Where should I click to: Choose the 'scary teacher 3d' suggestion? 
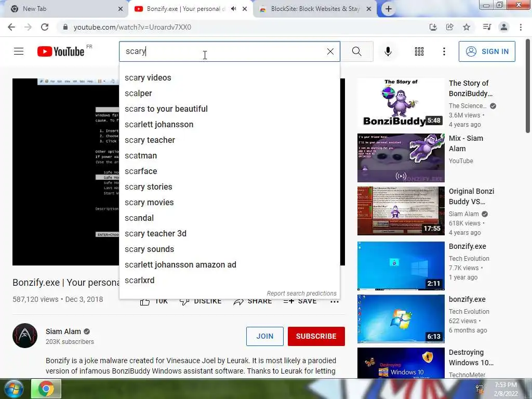[x=229, y=234]
